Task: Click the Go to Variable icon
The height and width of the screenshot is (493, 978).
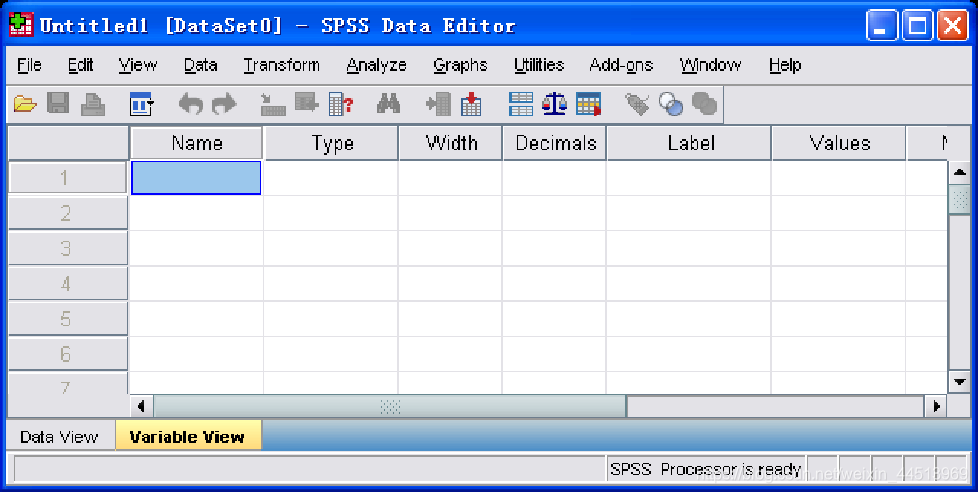Action: (307, 103)
